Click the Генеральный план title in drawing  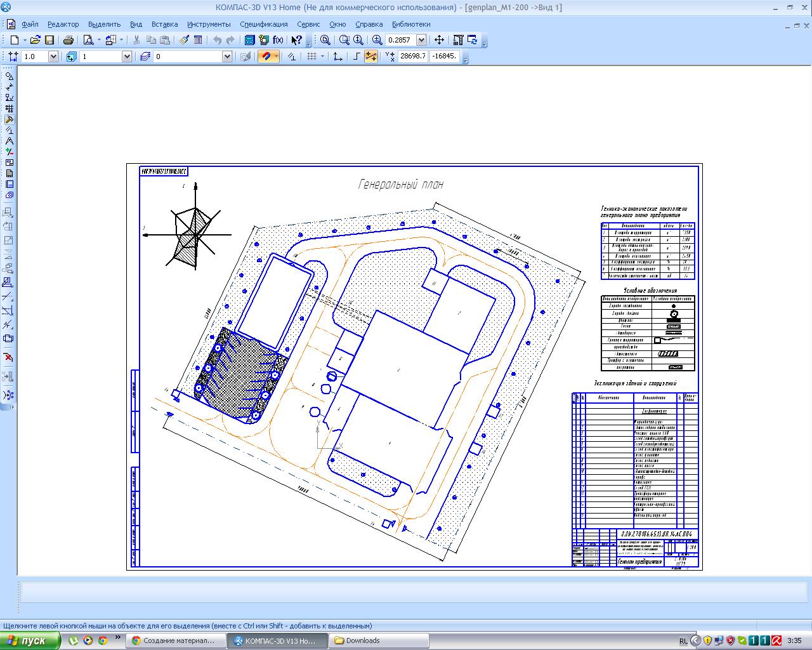(x=401, y=185)
